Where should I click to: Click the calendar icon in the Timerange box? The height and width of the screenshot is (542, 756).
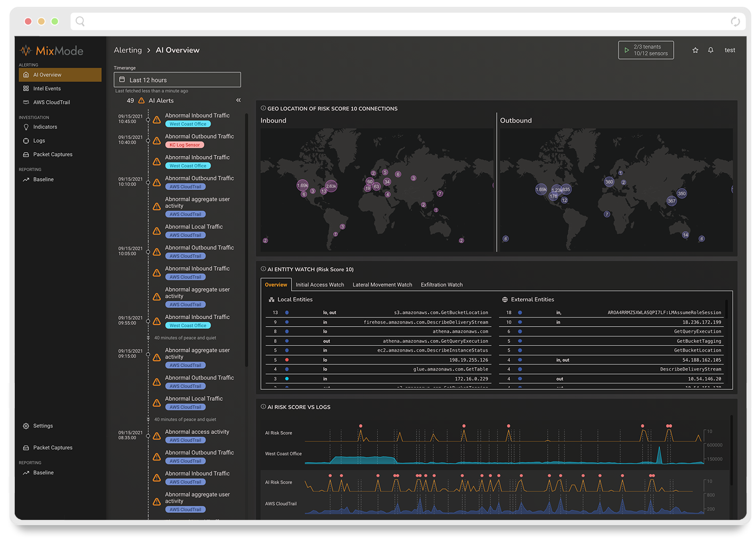point(122,80)
